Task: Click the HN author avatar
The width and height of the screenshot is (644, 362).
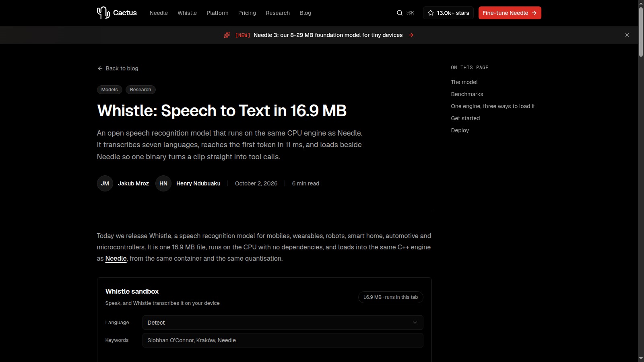Action: tap(163, 183)
